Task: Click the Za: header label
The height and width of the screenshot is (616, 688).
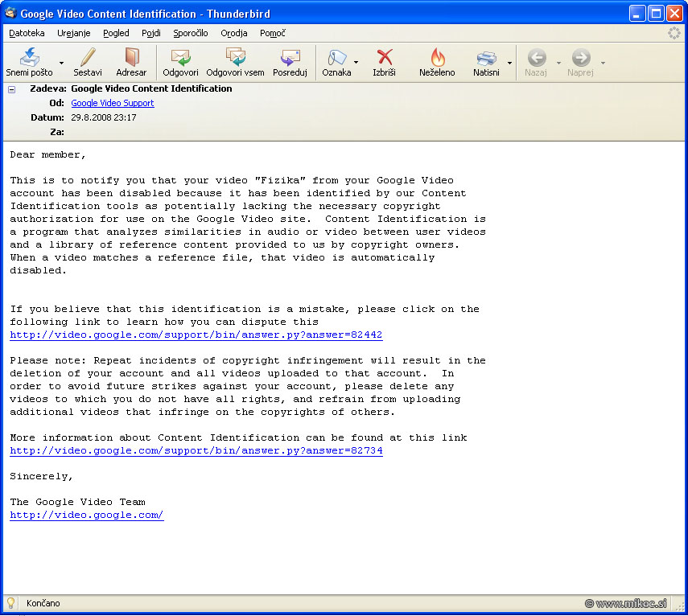Action: coord(57,132)
